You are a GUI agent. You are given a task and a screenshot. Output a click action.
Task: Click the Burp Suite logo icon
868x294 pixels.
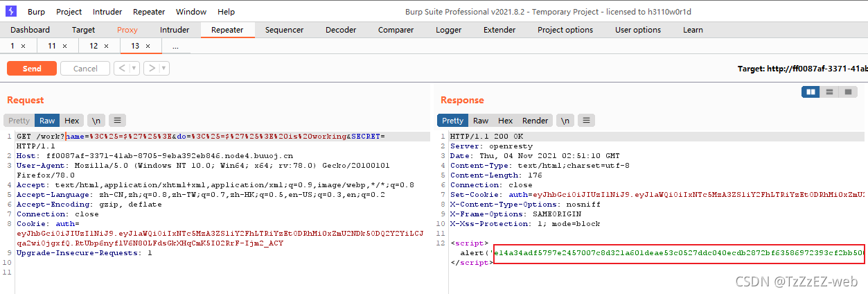10,11
